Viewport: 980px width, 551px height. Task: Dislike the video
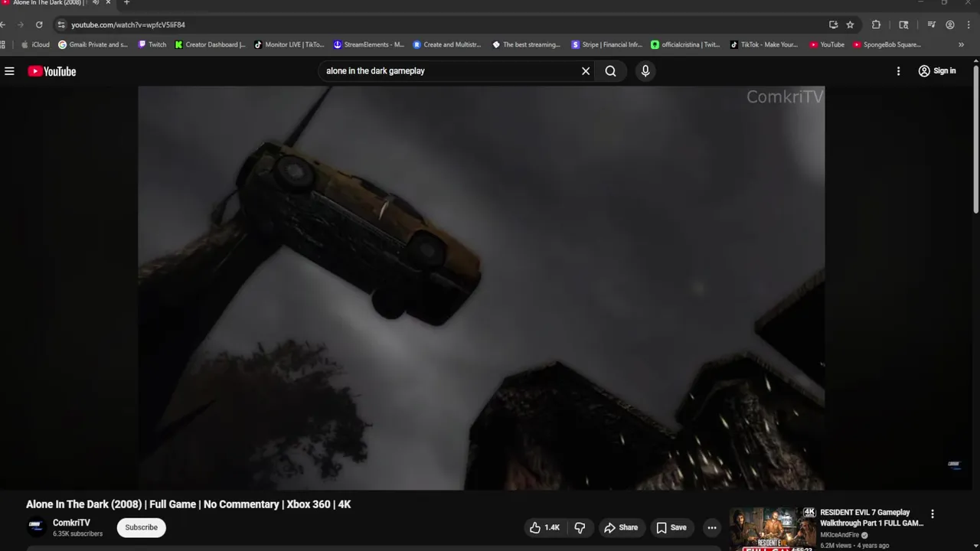point(580,527)
